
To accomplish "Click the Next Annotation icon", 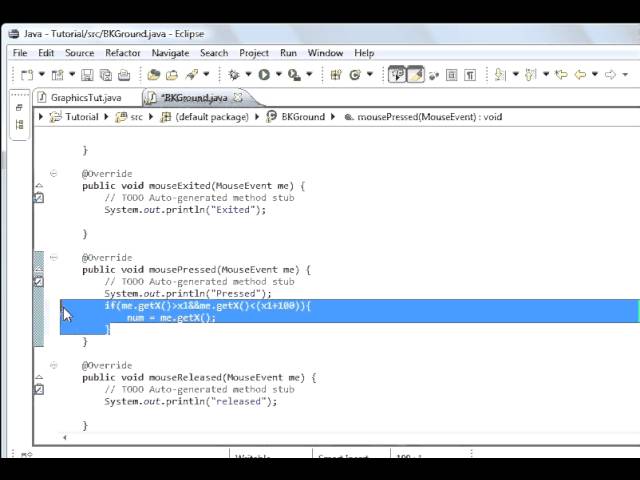I will (500, 75).
